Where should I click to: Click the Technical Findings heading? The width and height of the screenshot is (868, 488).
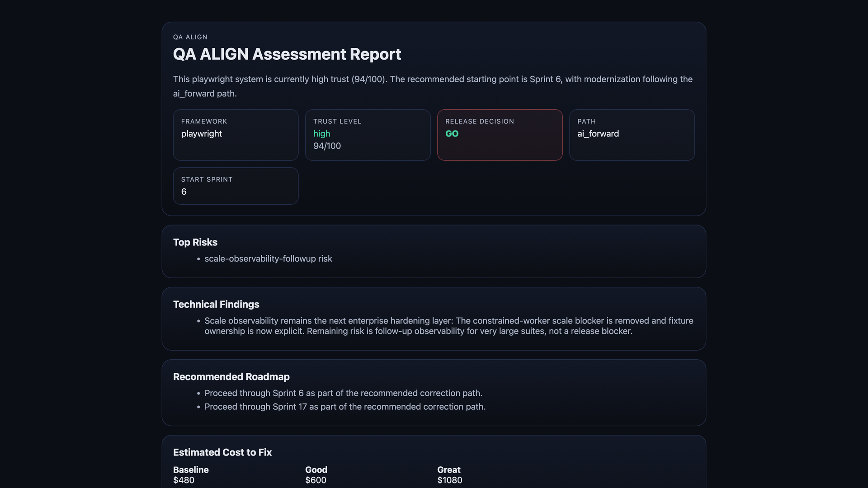[x=216, y=304]
